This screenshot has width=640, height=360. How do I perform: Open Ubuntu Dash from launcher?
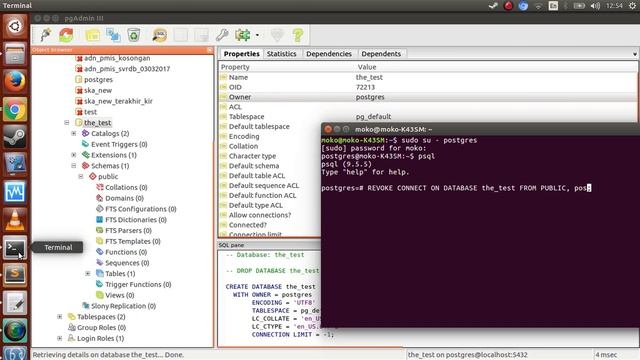15,27
